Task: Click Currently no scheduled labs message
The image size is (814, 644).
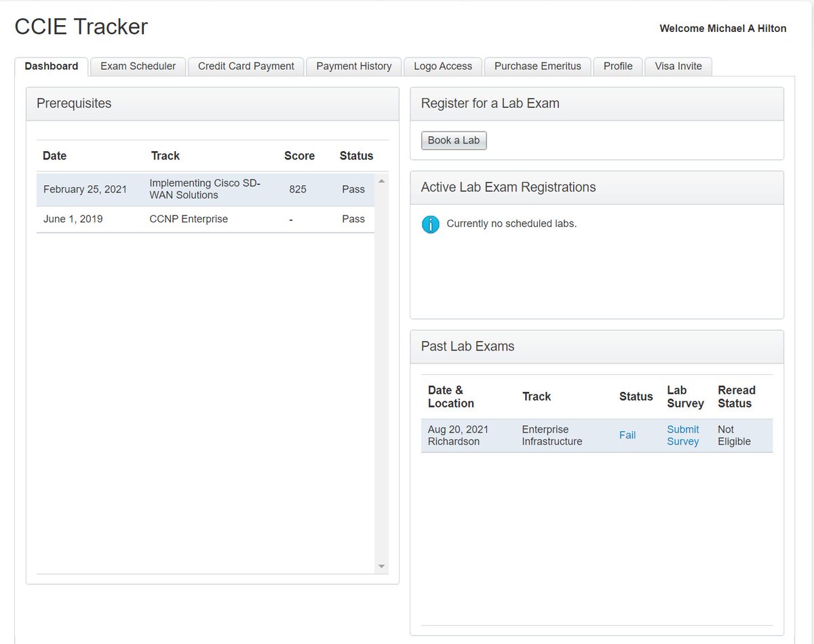Action: (511, 224)
